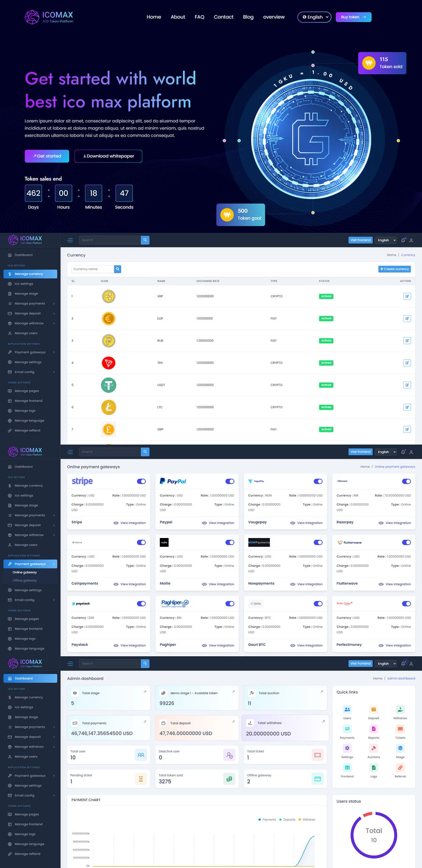Disable the Stripe payment gateway toggle
The height and width of the screenshot is (868, 422).
coord(141,481)
